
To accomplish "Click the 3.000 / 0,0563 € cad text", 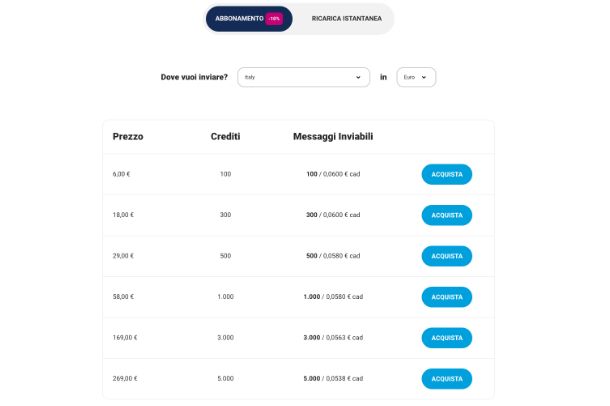I will [333, 338].
